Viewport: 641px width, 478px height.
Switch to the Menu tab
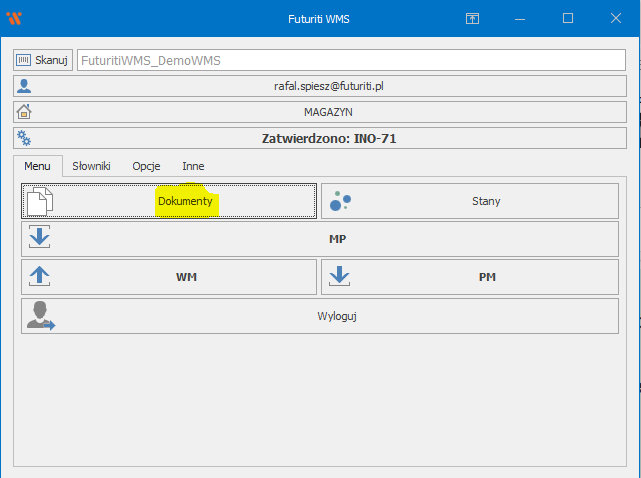tap(37, 166)
